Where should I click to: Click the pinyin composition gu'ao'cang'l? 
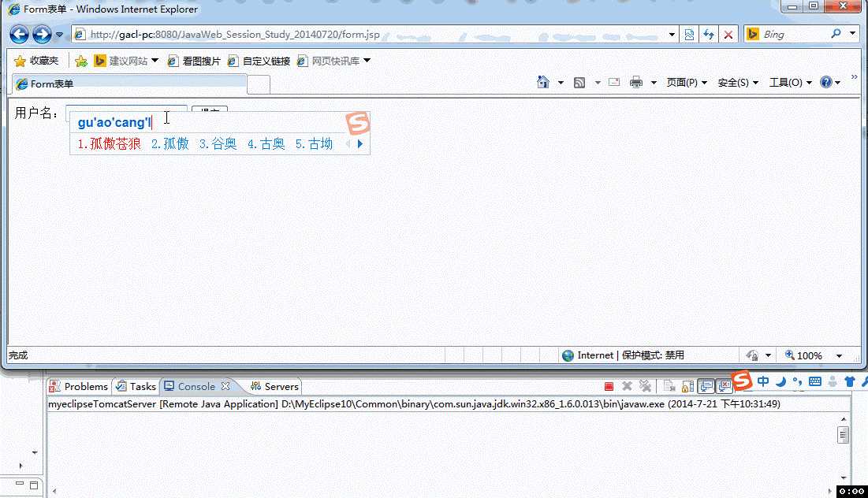point(114,122)
